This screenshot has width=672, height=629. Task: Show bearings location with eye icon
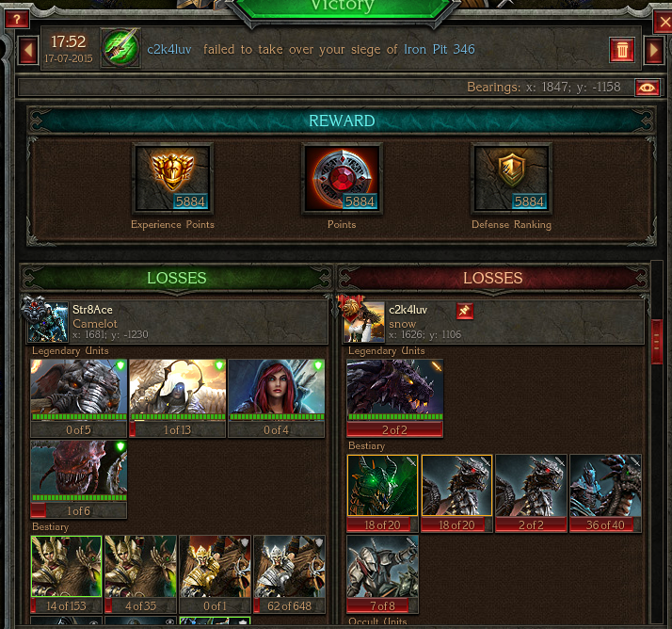(648, 88)
